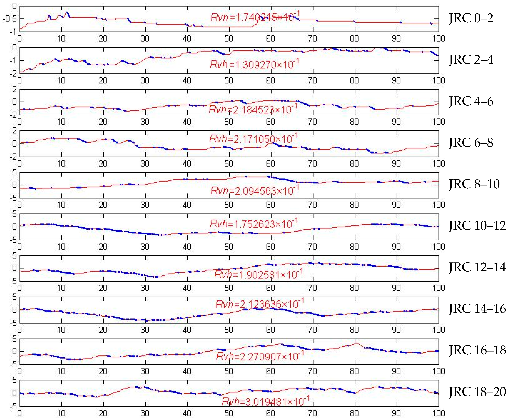Select the Rvh=1.309270×10⁻¹ annotation

tap(254, 64)
